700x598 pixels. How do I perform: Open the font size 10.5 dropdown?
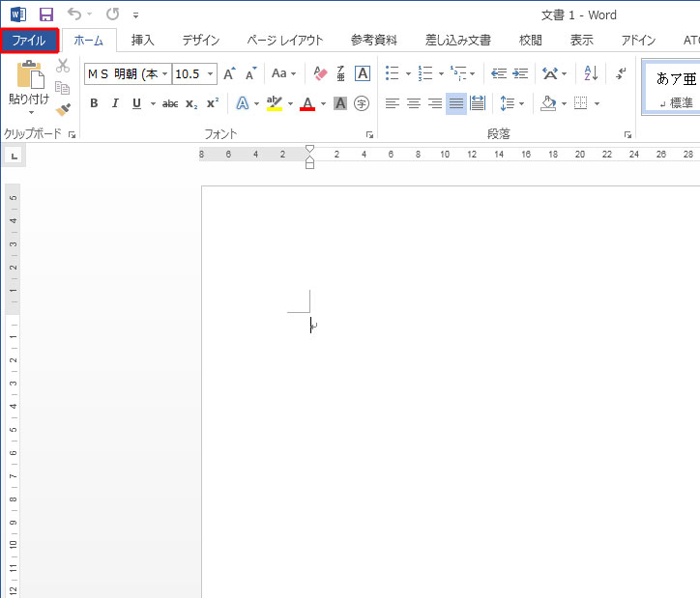pos(210,74)
